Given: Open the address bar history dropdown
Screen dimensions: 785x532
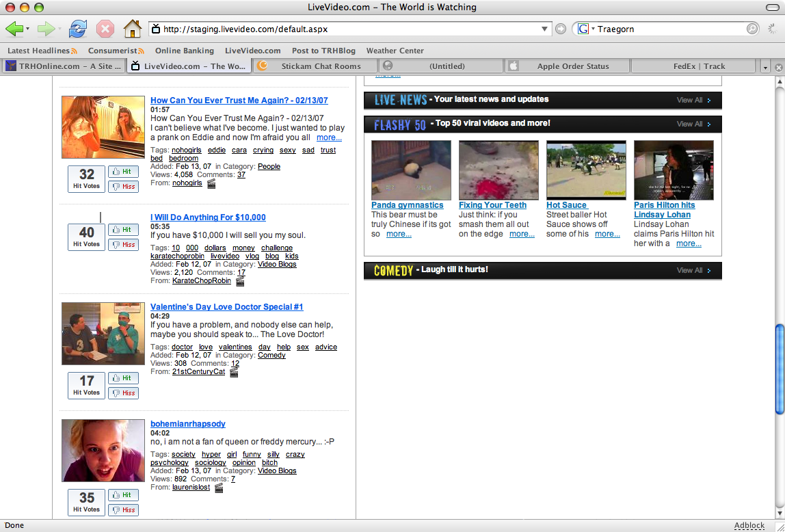Looking at the screenshot, I should click(x=545, y=29).
